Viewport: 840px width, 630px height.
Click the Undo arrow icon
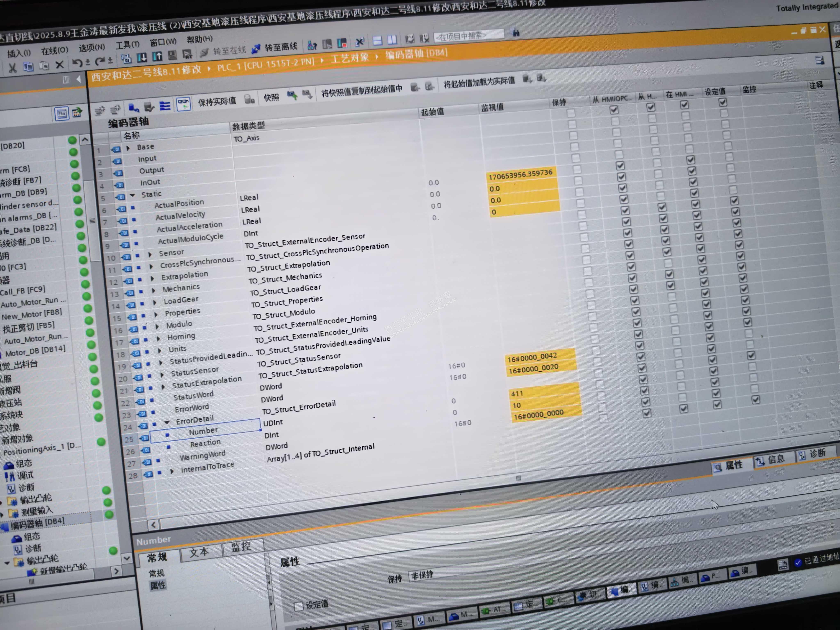pos(77,63)
